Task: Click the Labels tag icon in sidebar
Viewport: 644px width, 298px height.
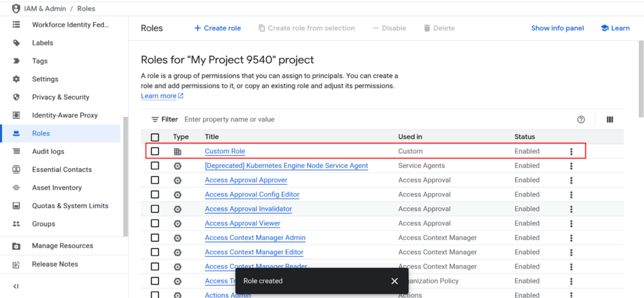Action: 16,43
